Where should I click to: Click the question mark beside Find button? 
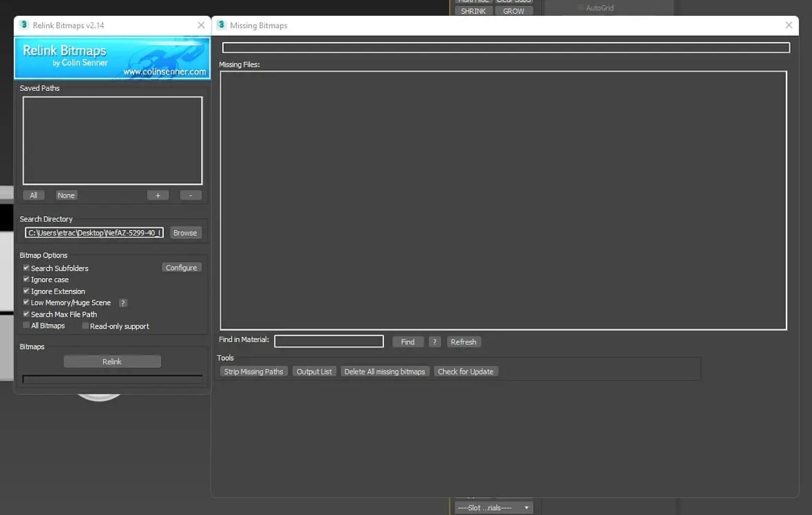(434, 342)
